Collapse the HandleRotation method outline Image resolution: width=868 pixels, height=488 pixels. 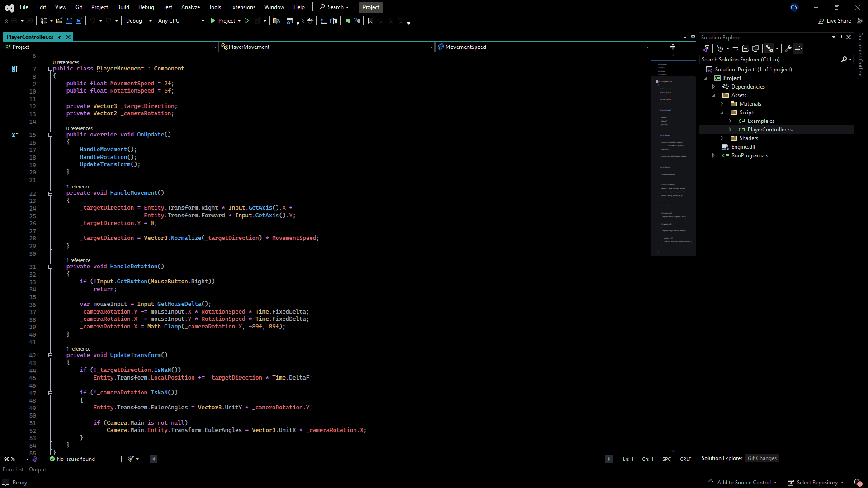[50, 267]
